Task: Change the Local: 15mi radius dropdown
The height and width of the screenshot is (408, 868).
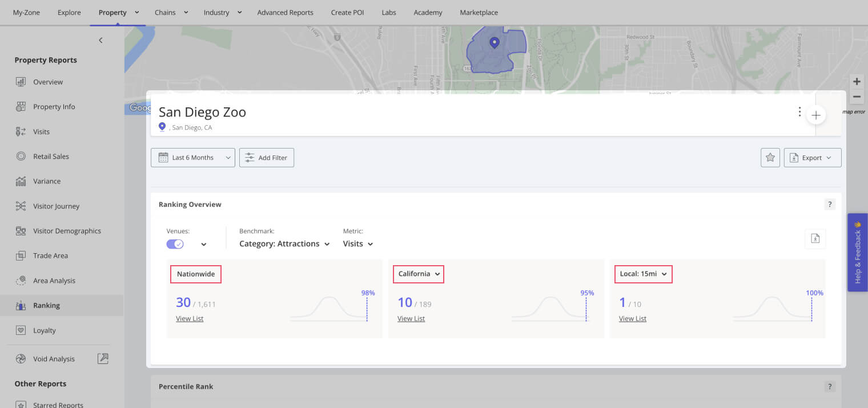Action: click(644, 274)
